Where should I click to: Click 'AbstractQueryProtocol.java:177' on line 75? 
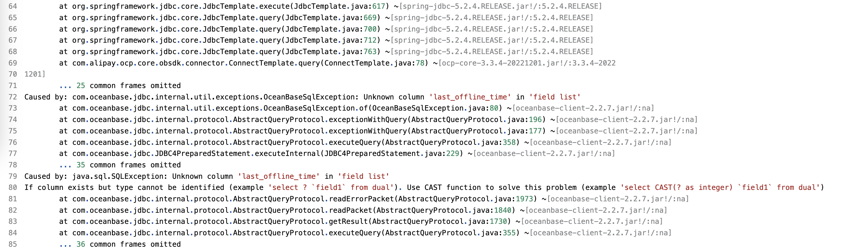476,131
